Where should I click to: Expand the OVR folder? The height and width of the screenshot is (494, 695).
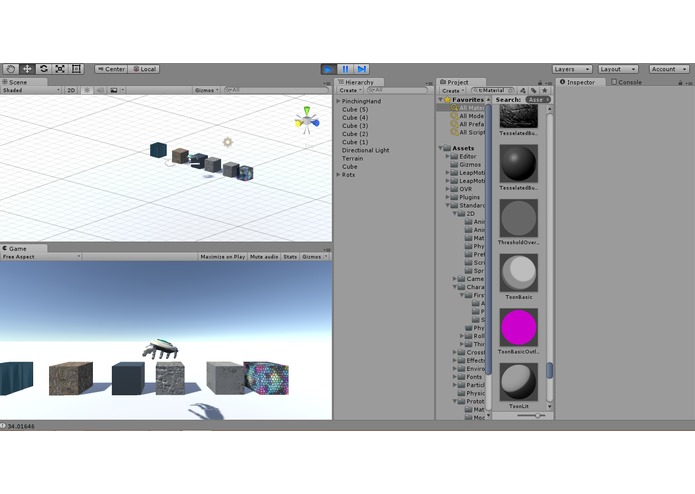pyautogui.click(x=447, y=189)
